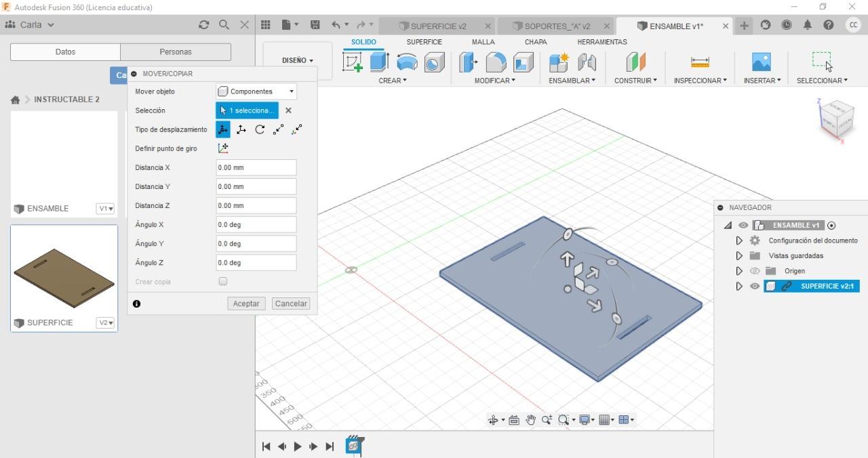Switch to the HERRAMIENTAS ribbon tab

click(x=602, y=42)
